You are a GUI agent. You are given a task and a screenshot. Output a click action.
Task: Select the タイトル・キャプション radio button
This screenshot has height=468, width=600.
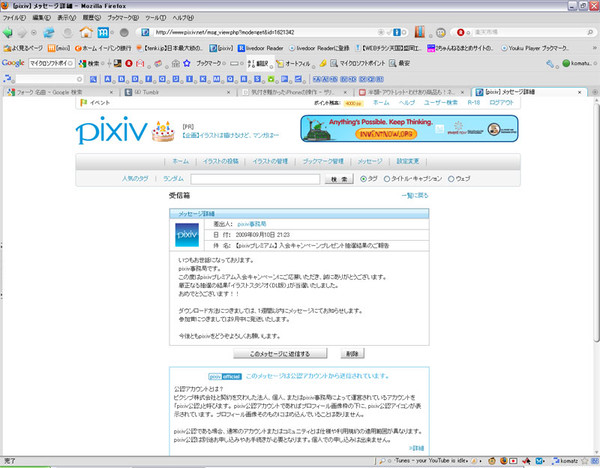[386, 179]
